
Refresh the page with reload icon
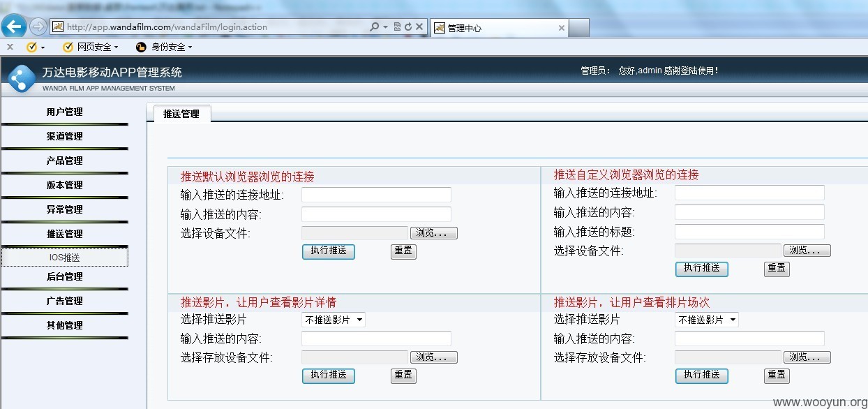pos(407,27)
